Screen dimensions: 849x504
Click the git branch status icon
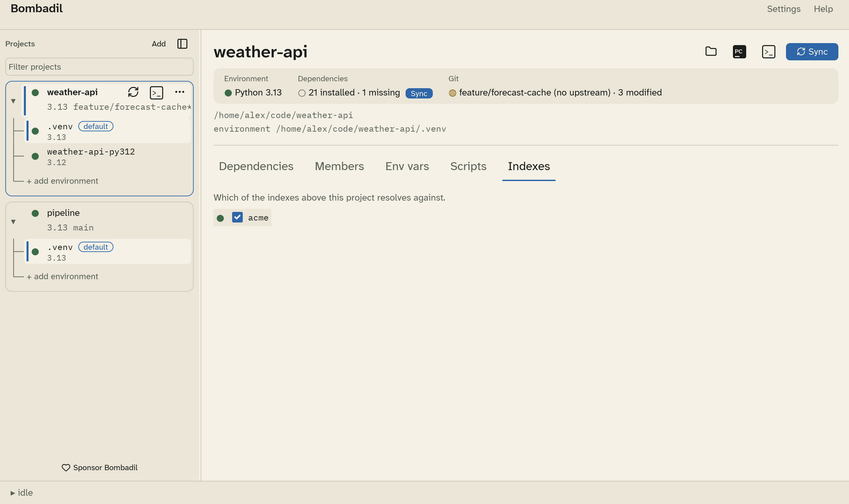453,93
